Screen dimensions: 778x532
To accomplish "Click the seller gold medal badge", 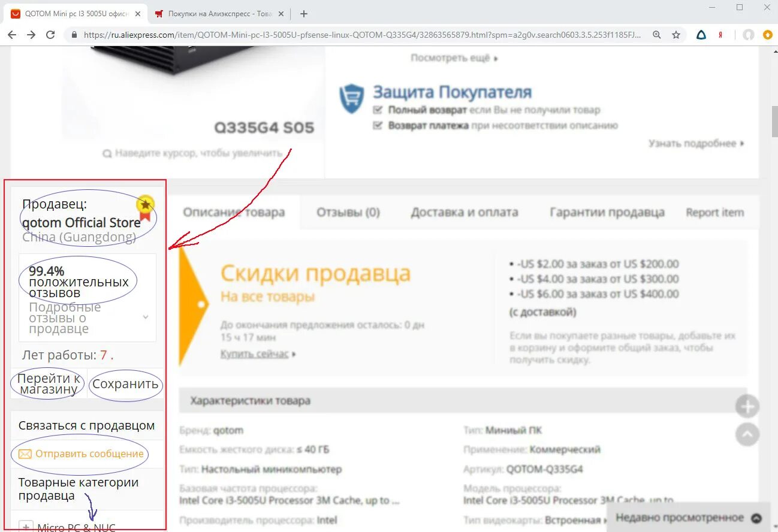I will tap(145, 208).
